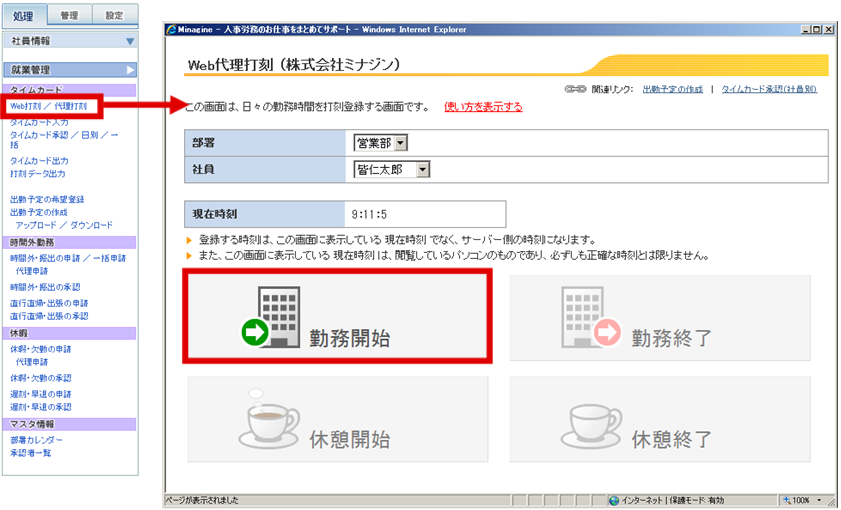Screen dimensions: 841x510
Task: Open 直行直帰・出張の承認 in the sidebar
Action: tap(49, 316)
